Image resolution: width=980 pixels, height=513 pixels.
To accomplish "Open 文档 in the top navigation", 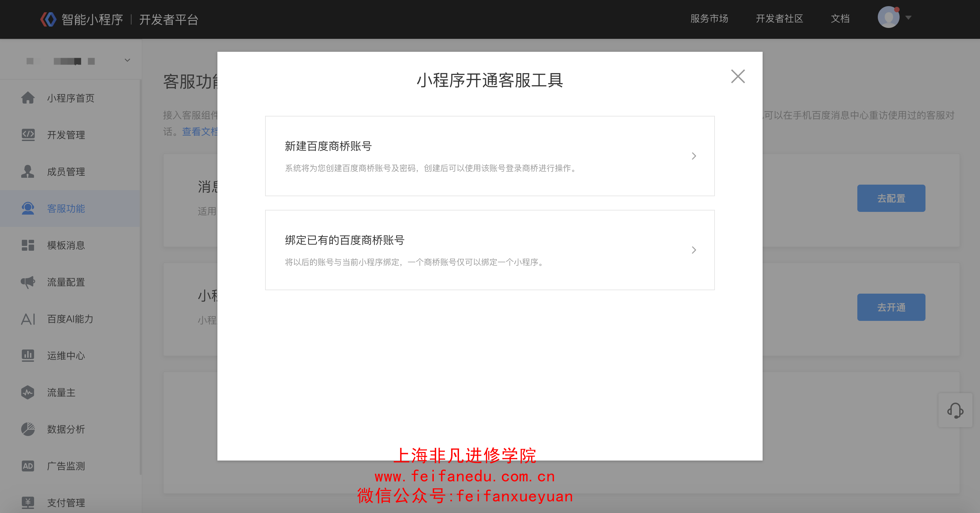I will coord(840,18).
